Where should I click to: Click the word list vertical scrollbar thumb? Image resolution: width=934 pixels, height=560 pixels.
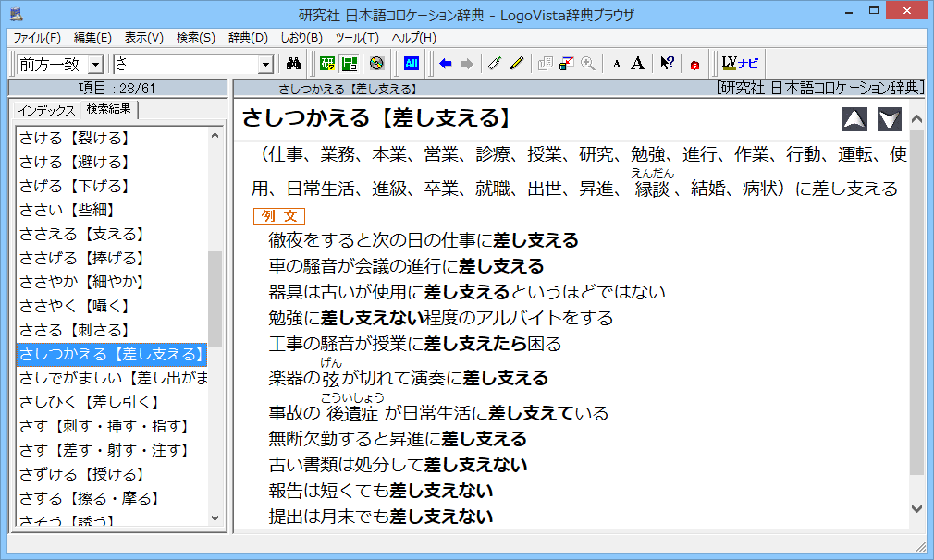[x=215, y=298]
